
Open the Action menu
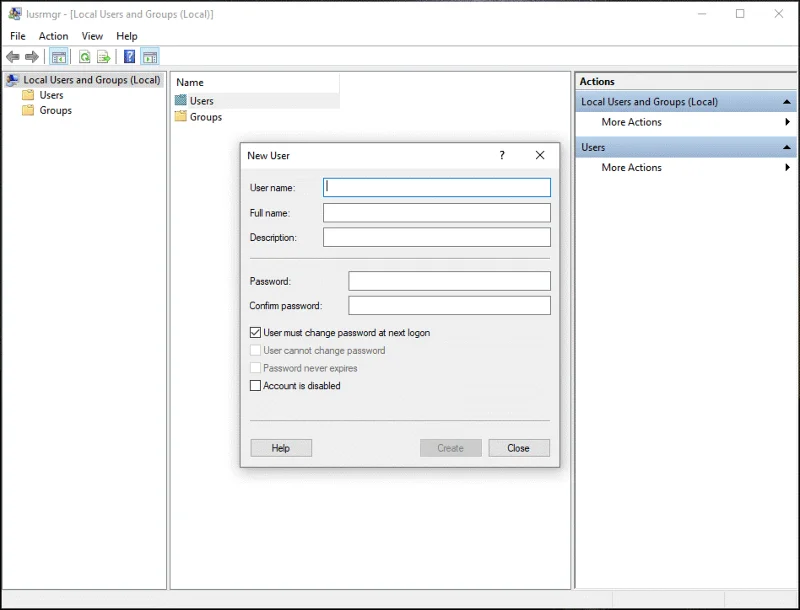click(53, 36)
